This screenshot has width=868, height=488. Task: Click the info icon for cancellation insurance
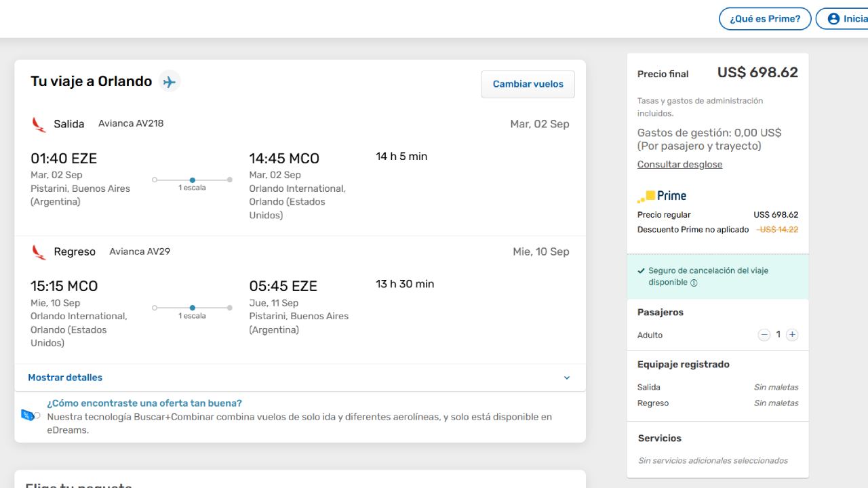694,283
